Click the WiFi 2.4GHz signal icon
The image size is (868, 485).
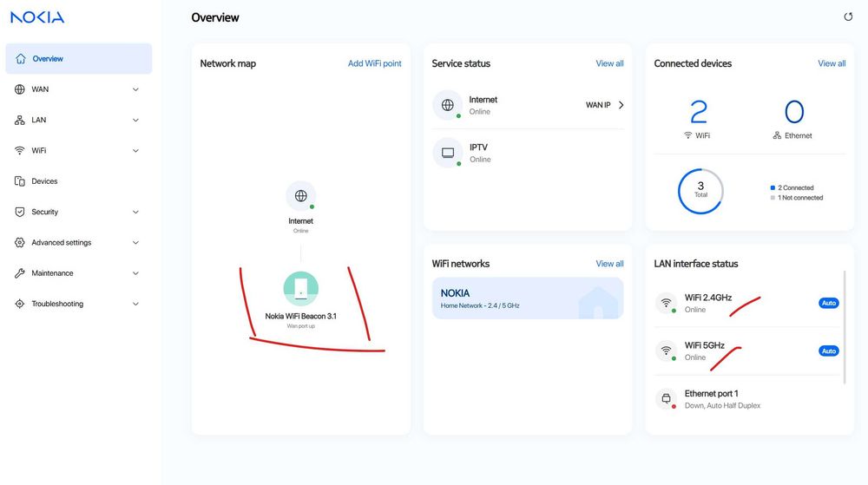(666, 303)
